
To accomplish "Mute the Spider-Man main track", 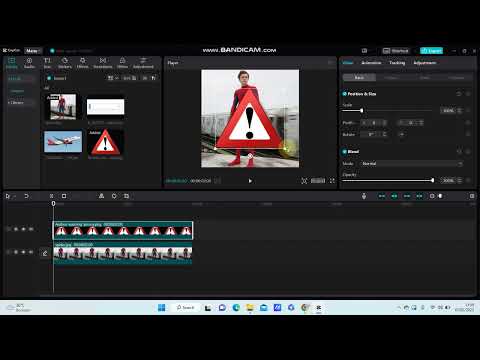I will (x=31, y=252).
